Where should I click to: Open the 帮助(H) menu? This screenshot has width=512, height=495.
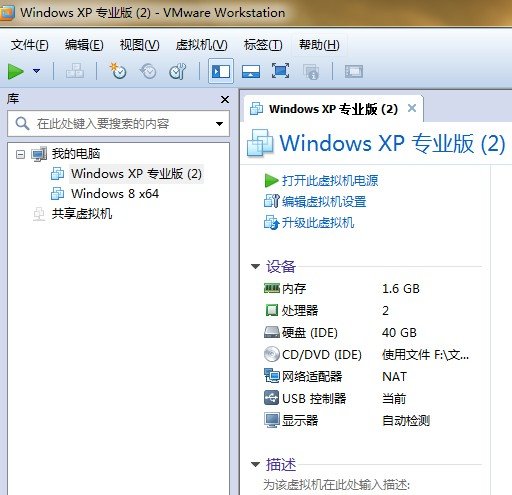click(319, 45)
